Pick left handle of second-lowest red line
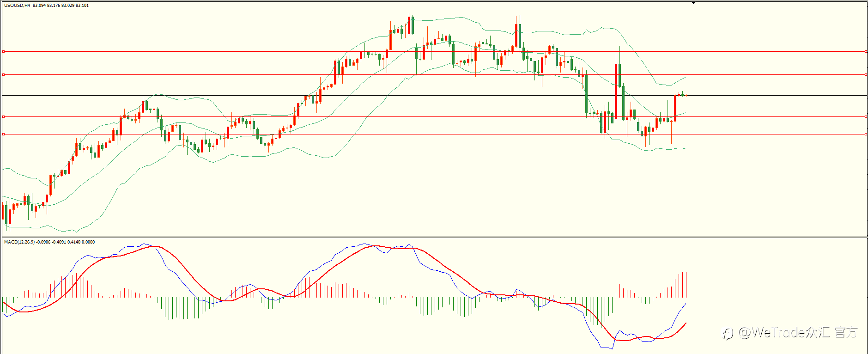This screenshot has height=354, width=868. pos(4,116)
